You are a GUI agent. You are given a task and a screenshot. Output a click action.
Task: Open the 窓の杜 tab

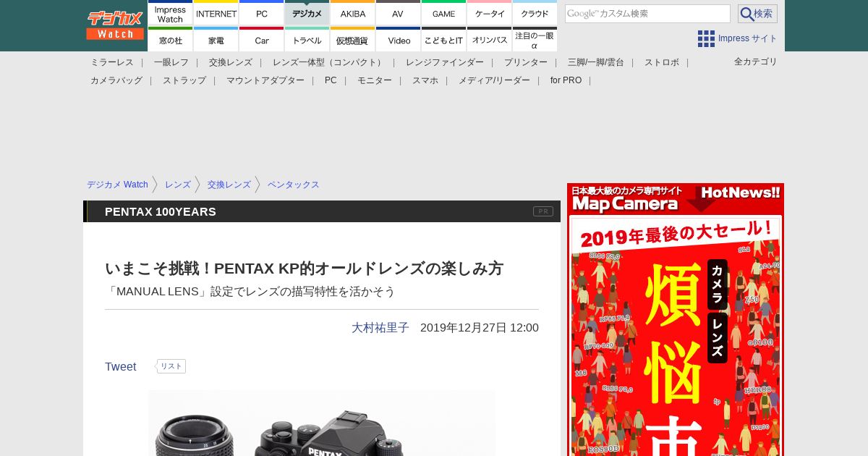(x=170, y=39)
